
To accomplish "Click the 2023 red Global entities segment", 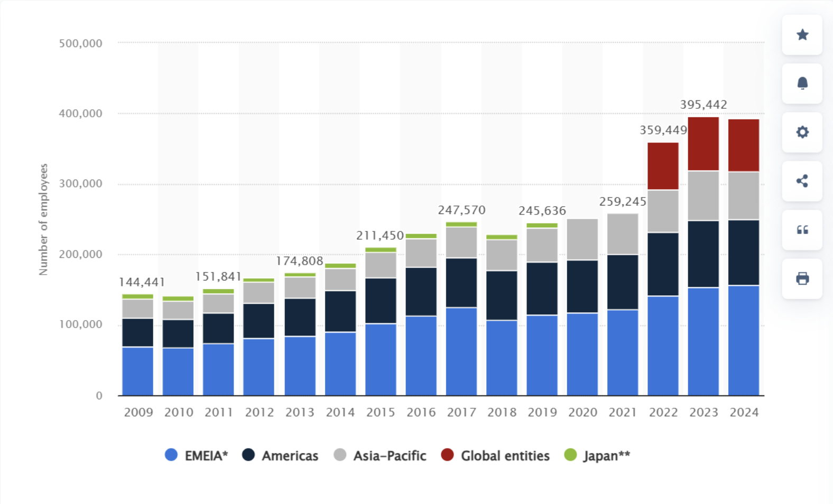I will [703, 144].
